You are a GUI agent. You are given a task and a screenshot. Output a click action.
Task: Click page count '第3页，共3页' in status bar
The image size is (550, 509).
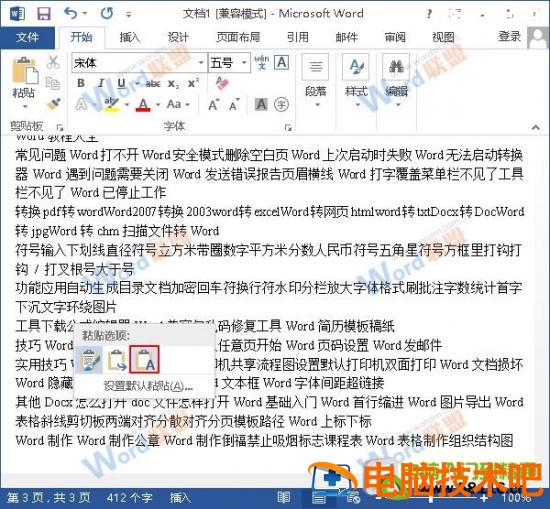coord(49,497)
